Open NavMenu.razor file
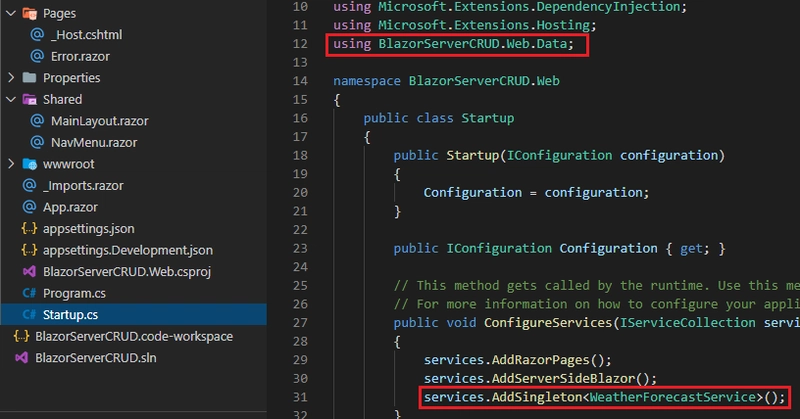The width and height of the screenshot is (800, 419). click(x=94, y=142)
